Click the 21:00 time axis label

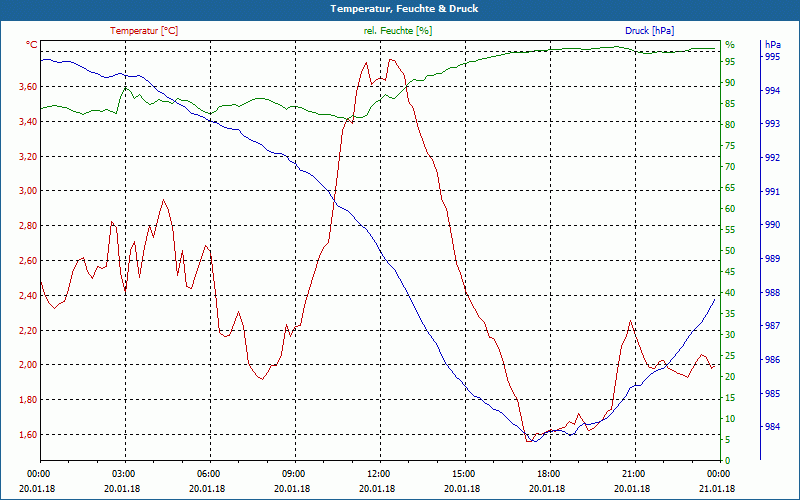[634, 473]
